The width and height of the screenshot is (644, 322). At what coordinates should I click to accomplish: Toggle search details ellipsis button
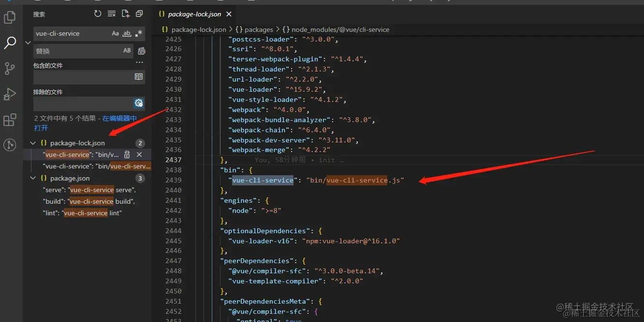coord(140,62)
